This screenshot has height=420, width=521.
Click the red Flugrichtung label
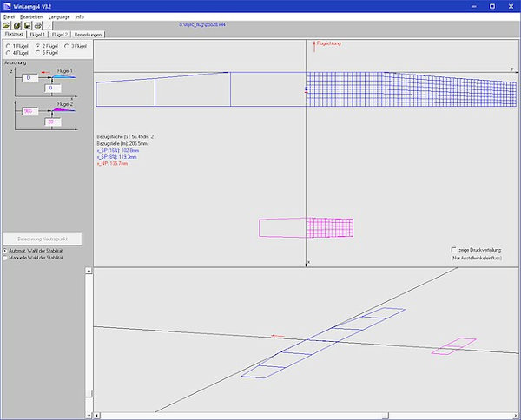tap(328, 43)
